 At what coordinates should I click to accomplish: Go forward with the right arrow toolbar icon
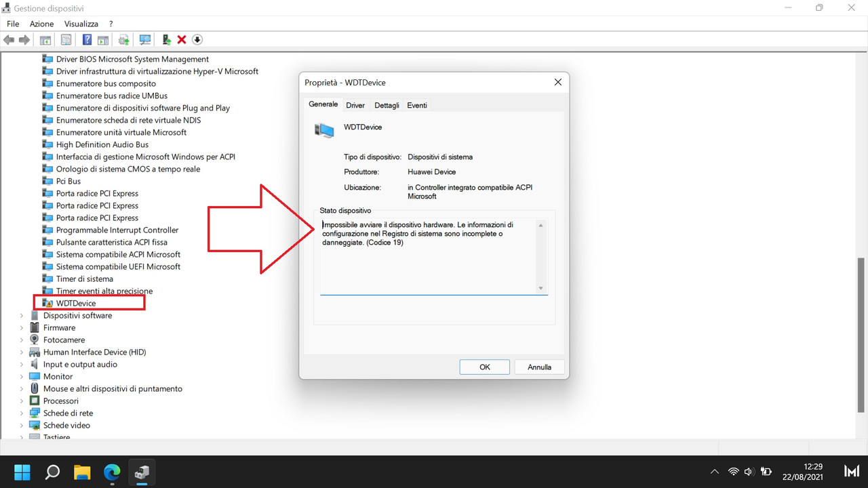(x=24, y=40)
